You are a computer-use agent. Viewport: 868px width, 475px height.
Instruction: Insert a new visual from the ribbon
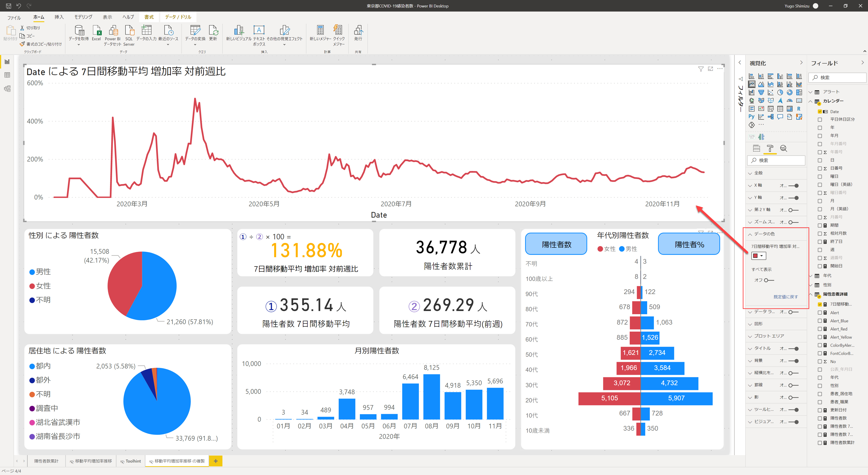click(x=238, y=30)
